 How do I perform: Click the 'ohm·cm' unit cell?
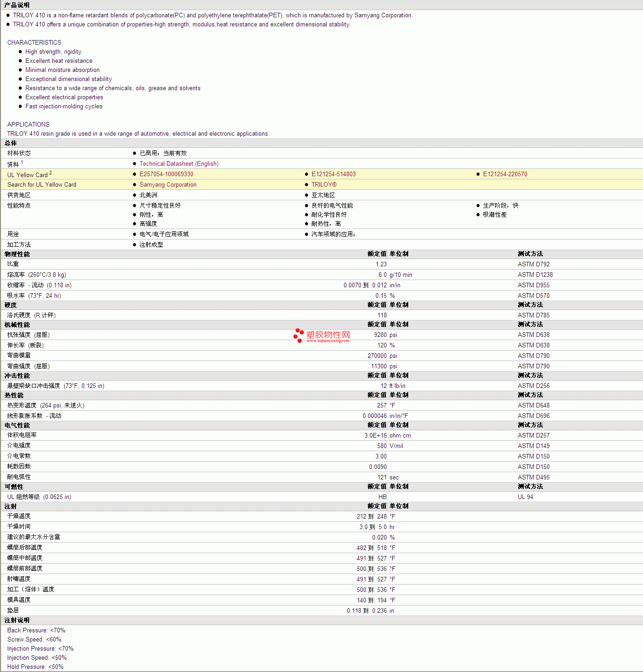(x=400, y=436)
